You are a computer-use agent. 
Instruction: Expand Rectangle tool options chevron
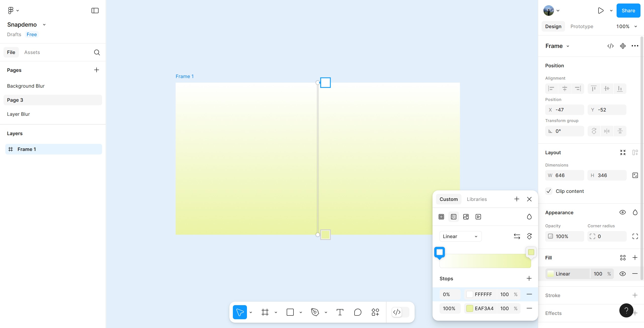[x=301, y=312]
